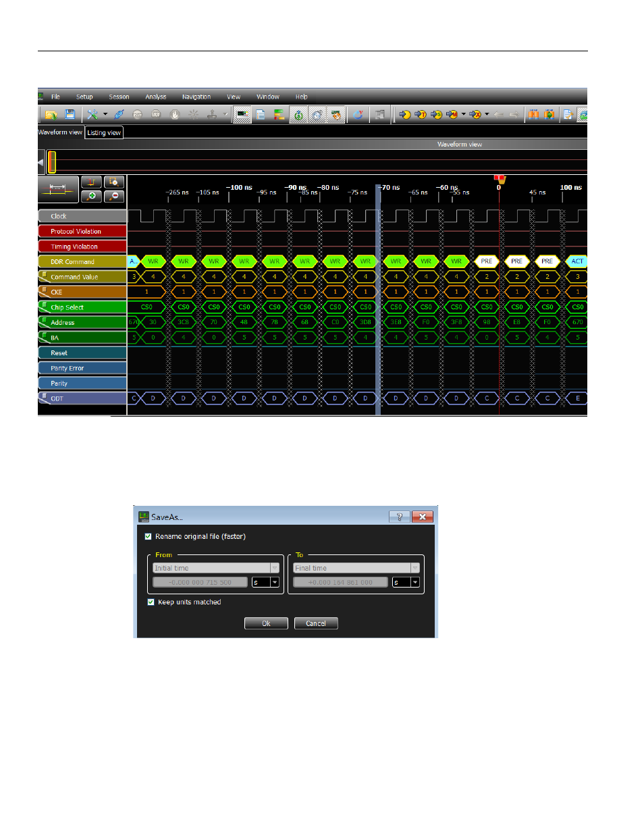The image size is (644, 834).
Task: Click the blue refresh arrow toolbar icon
Action: [358, 115]
